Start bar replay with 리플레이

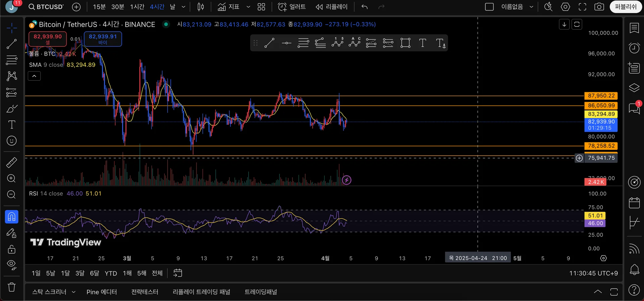331,7
